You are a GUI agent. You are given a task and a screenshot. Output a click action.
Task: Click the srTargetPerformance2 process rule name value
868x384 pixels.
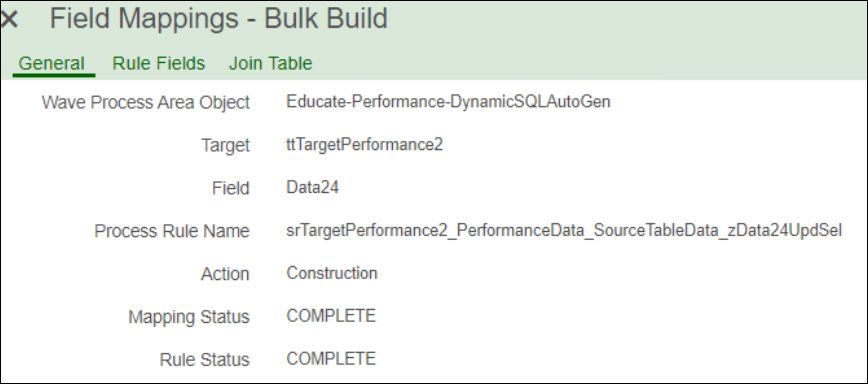pyautogui.click(x=564, y=231)
